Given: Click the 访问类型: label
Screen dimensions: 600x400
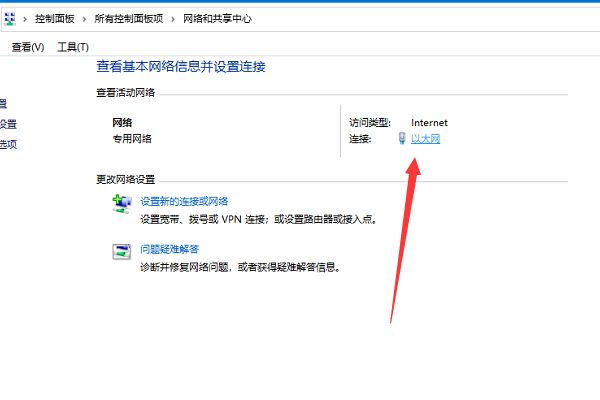Looking at the screenshot, I should pyautogui.click(x=370, y=122).
